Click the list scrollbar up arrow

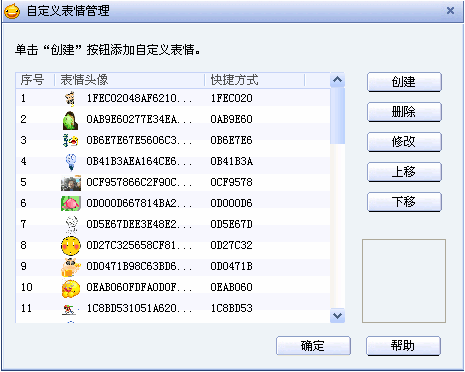[x=337, y=80]
